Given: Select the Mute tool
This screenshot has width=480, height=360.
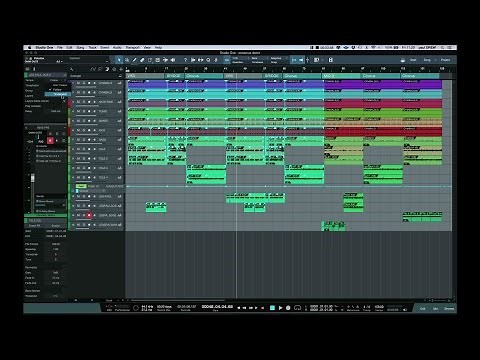Looking at the screenshot, I should 158,60.
